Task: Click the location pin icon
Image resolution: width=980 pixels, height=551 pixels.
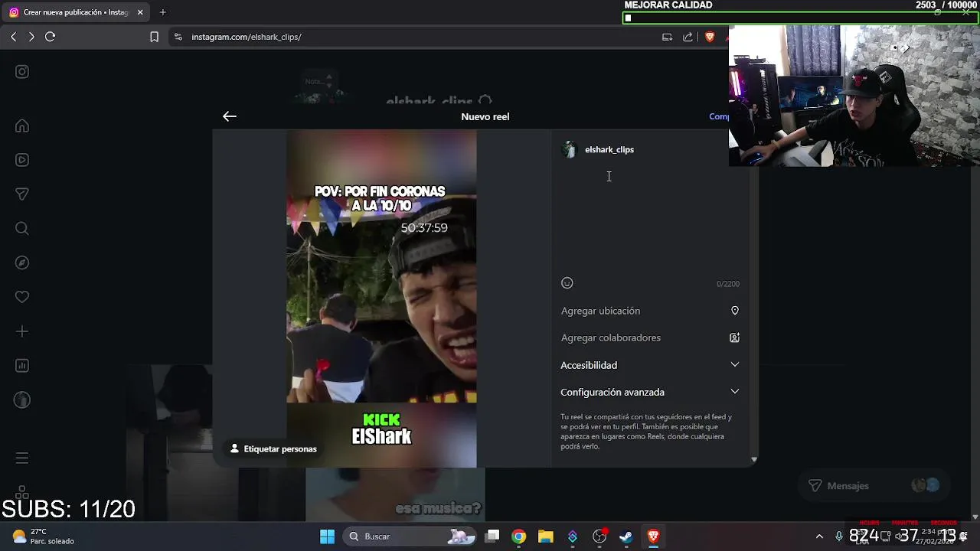Action: [735, 311]
